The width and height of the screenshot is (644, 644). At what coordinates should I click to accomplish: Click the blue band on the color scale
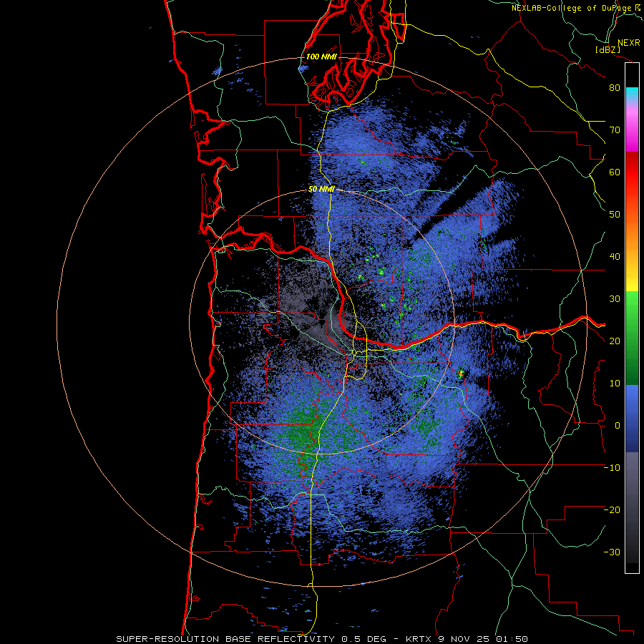[632, 419]
